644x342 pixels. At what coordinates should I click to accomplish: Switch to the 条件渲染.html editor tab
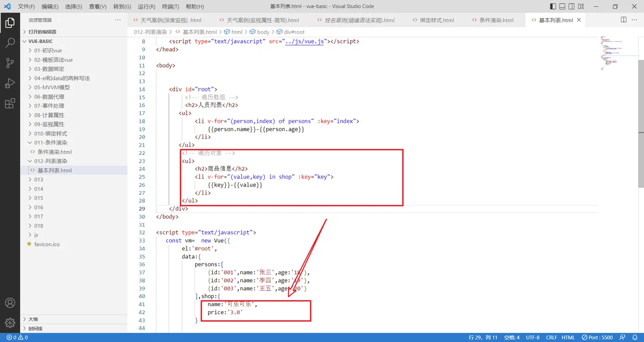point(496,20)
